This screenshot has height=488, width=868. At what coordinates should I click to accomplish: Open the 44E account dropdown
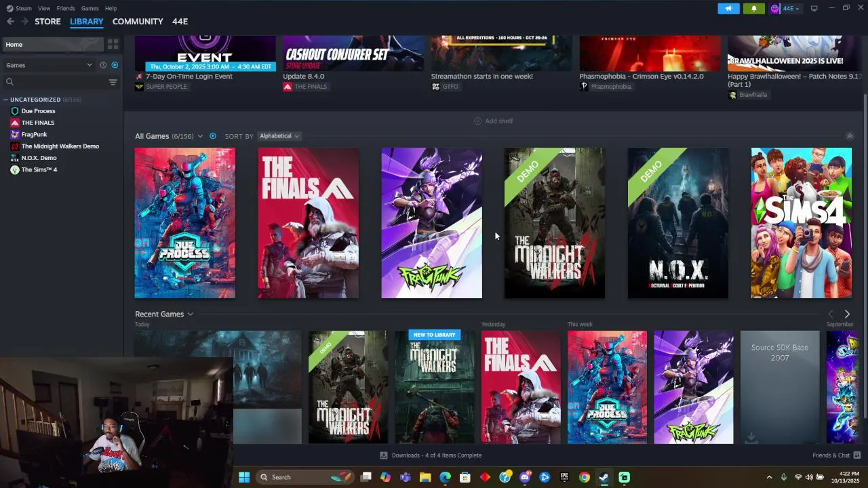click(x=785, y=8)
